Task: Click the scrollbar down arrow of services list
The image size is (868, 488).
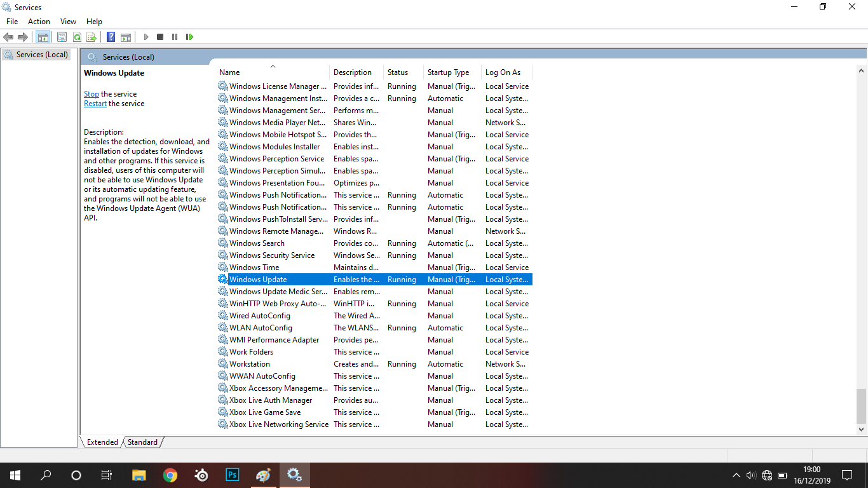Action: pyautogui.click(x=861, y=430)
